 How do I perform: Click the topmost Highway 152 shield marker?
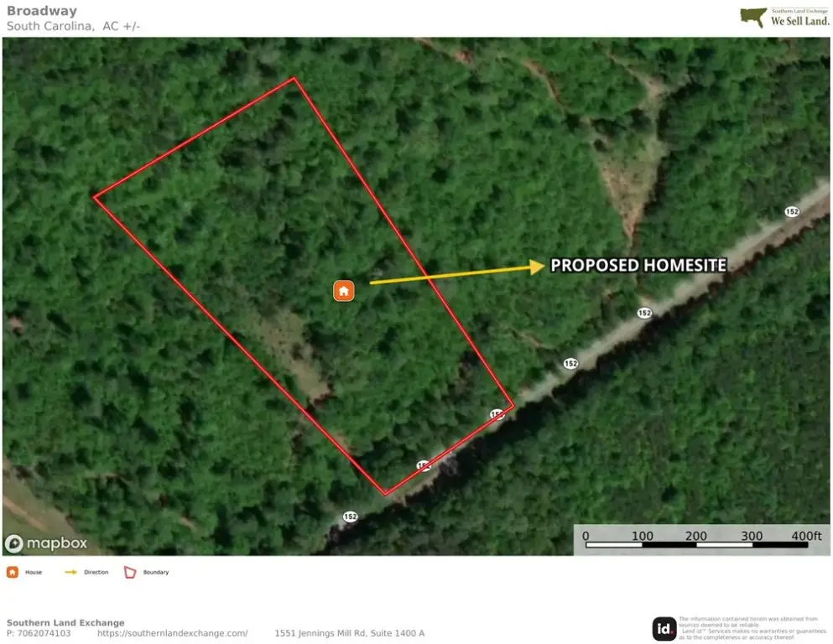[x=792, y=211]
